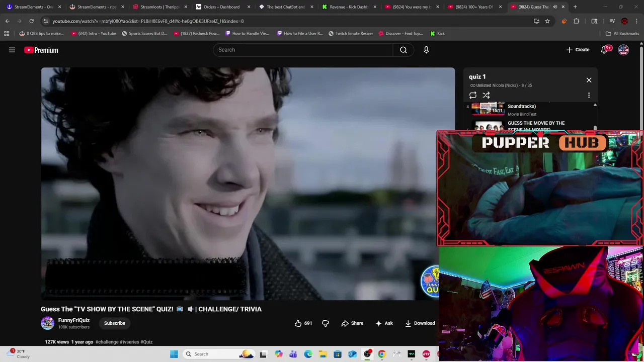Screen dimensions: 644x362
Task: Open Microsoft Edge from taskbar
Action: [308, 354]
